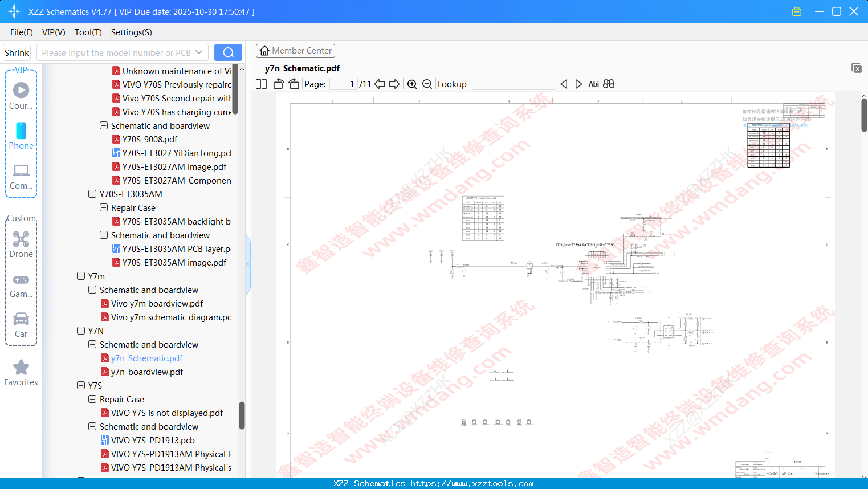Open the binoculars search tool
Viewport: 868px width, 489px height.
point(609,84)
